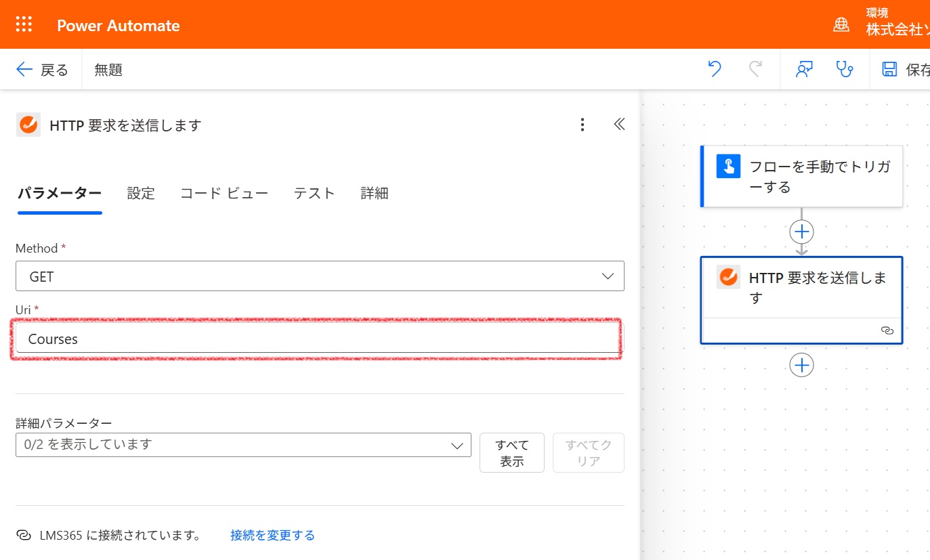Click the connection link icon on HTTP card
Viewport: 930px width, 560px height.
click(x=887, y=330)
